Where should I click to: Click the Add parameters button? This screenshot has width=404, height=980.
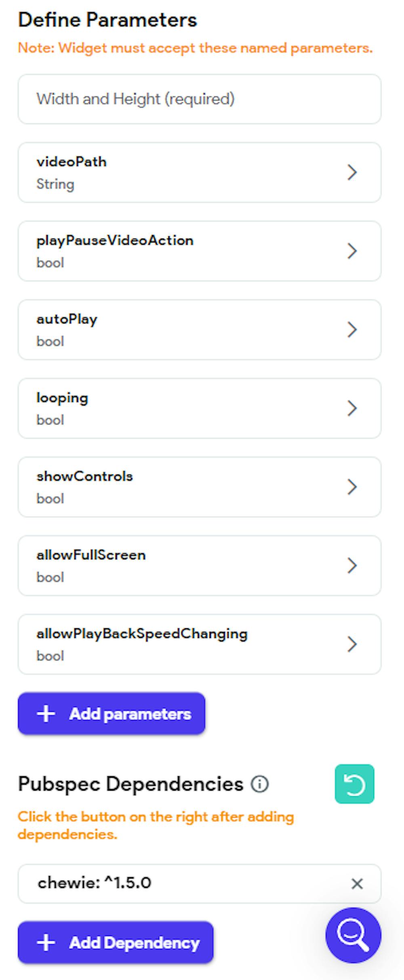[x=112, y=713]
